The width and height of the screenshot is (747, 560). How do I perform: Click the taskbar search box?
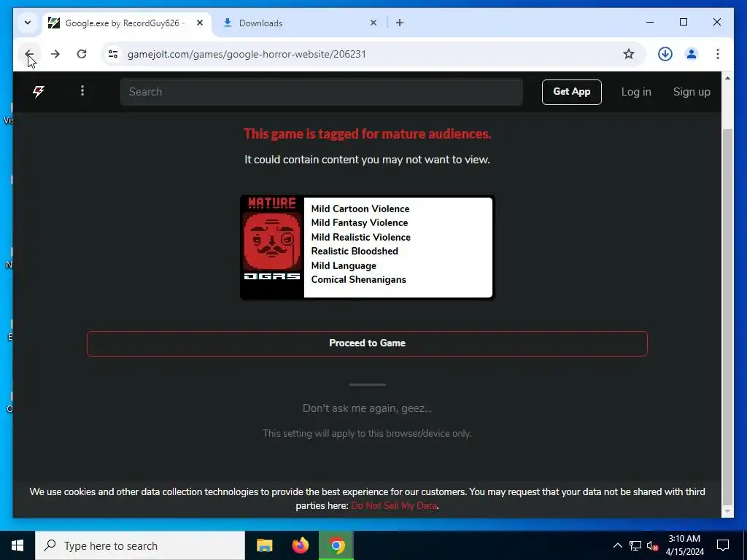tap(140, 545)
